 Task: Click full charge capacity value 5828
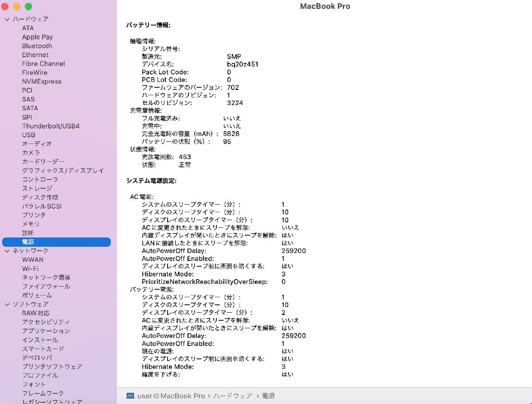(x=231, y=134)
